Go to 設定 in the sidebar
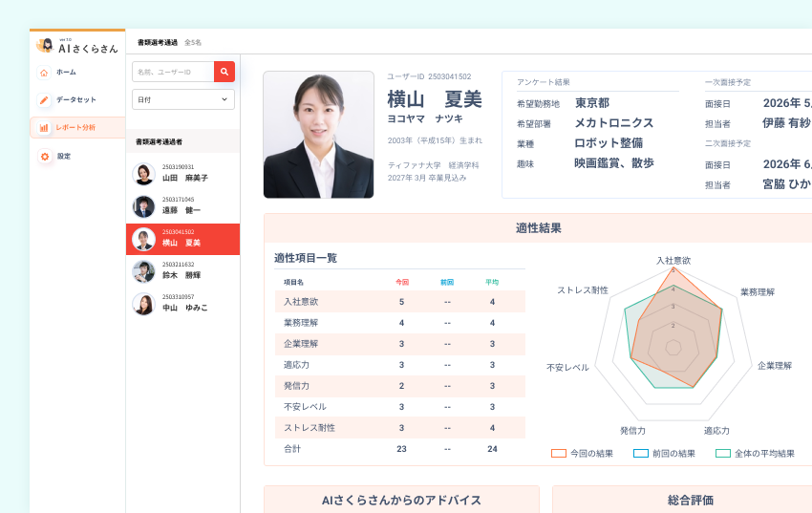 point(63,156)
